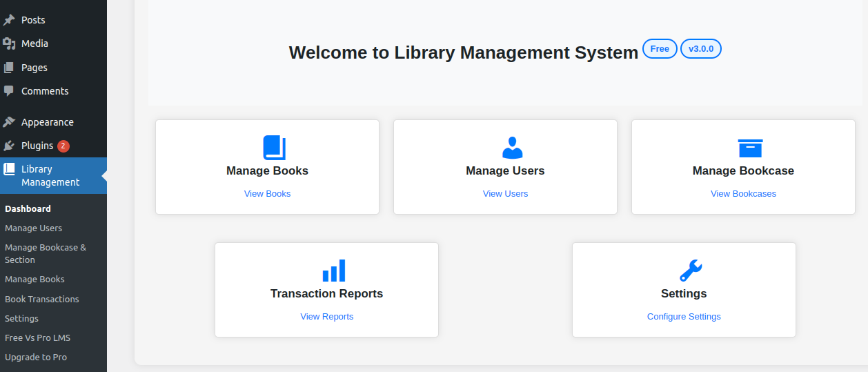Click the Media icon in the sidebar

(x=9, y=43)
